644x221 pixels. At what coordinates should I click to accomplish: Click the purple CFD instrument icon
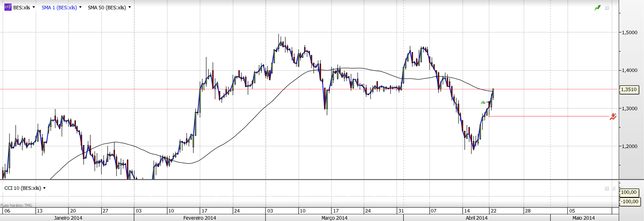pyautogui.click(x=8, y=8)
